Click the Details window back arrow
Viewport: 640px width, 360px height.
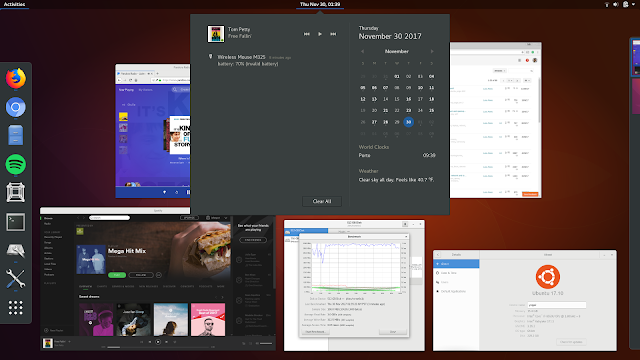[x=438, y=255]
